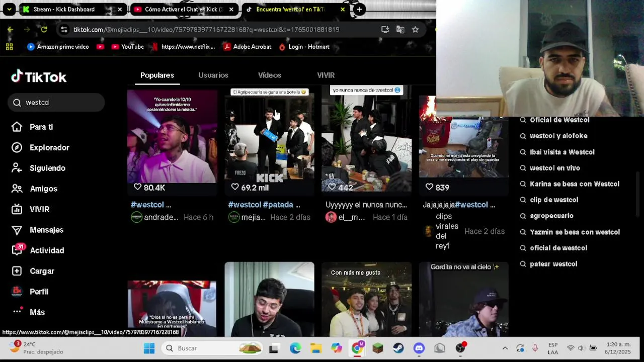
Task: Select suggestion 'Karina se besa con Westcol'
Action: (x=574, y=184)
